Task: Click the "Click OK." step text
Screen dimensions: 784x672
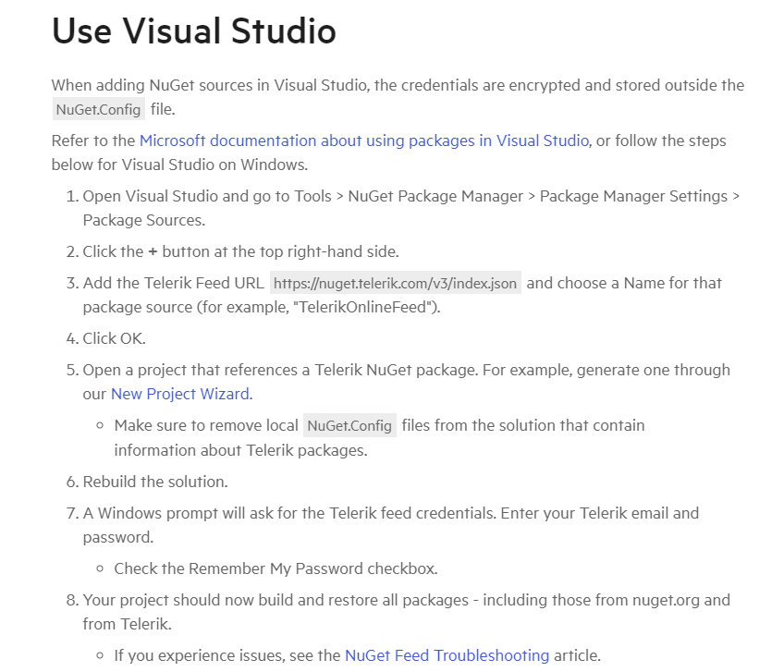Action: (x=114, y=338)
